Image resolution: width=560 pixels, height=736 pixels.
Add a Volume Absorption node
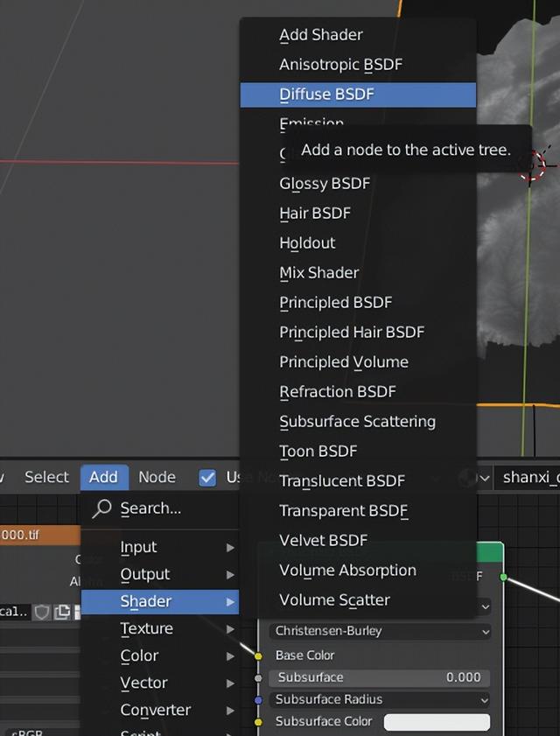point(358,571)
